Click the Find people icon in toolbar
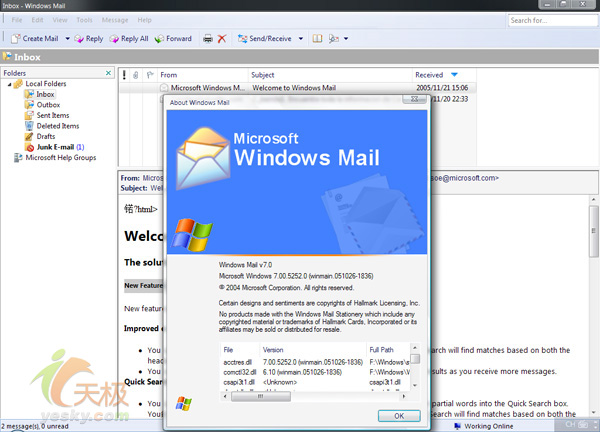600x432 pixels. [334, 39]
